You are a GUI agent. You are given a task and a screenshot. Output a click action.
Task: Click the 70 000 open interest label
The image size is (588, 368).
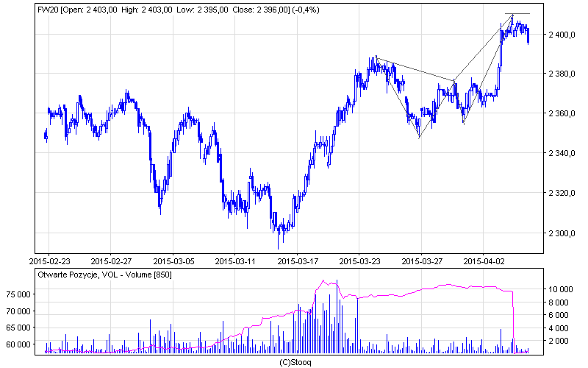pyautogui.click(x=18, y=311)
